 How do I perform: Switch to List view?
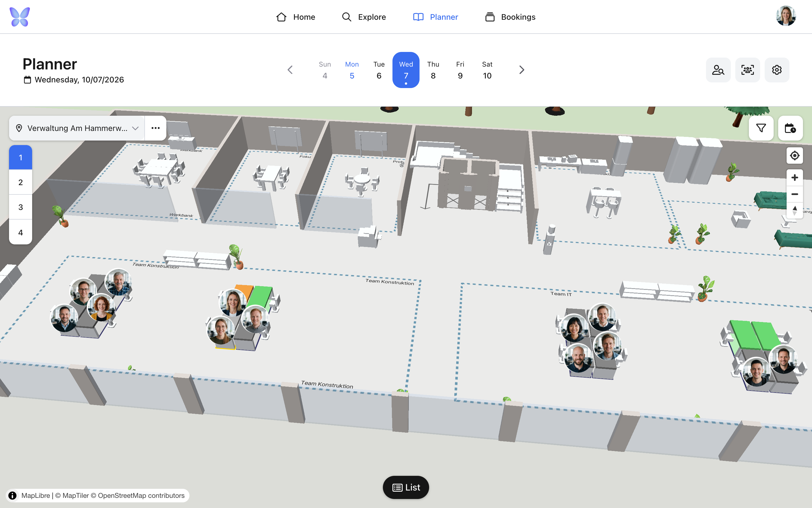point(406,487)
